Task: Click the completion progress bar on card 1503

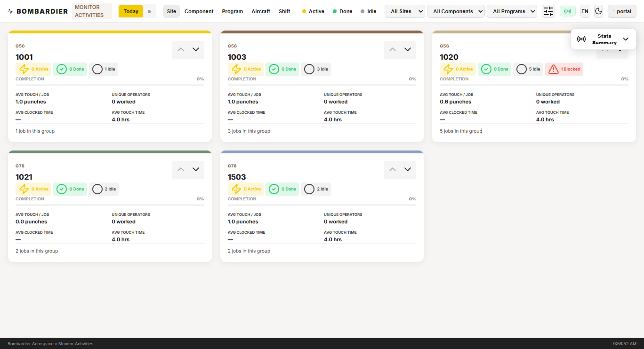Action: [322, 205]
